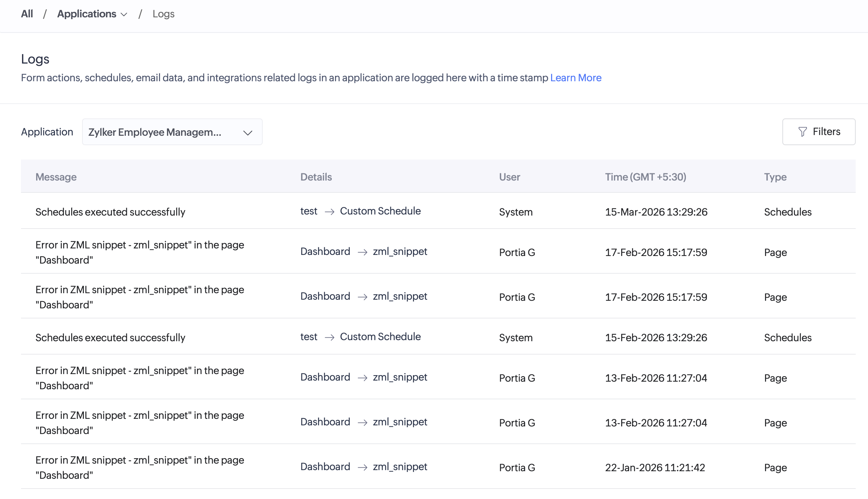The height and width of the screenshot is (499, 868).
Task: Click the Type column header
Action: click(775, 177)
